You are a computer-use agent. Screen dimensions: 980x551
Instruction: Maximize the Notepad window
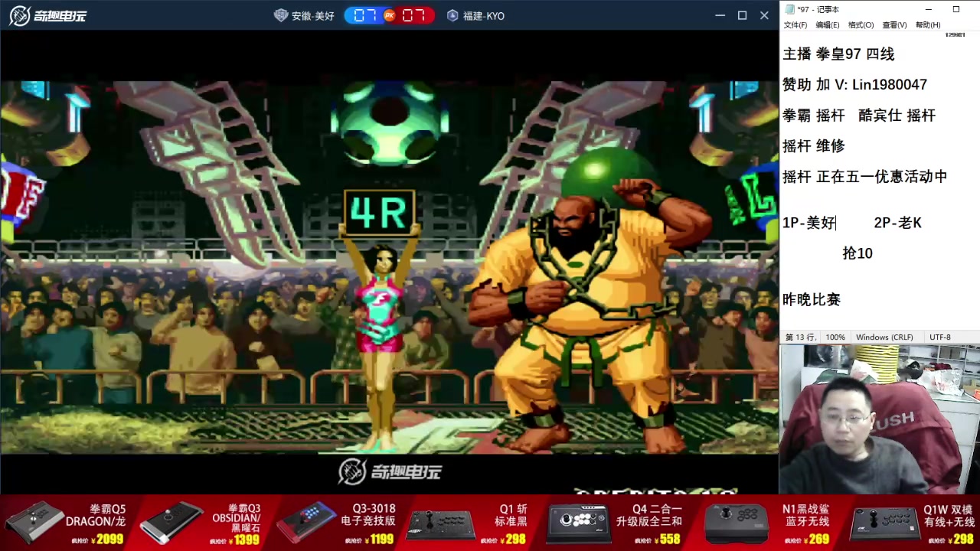tap(956, 9)
